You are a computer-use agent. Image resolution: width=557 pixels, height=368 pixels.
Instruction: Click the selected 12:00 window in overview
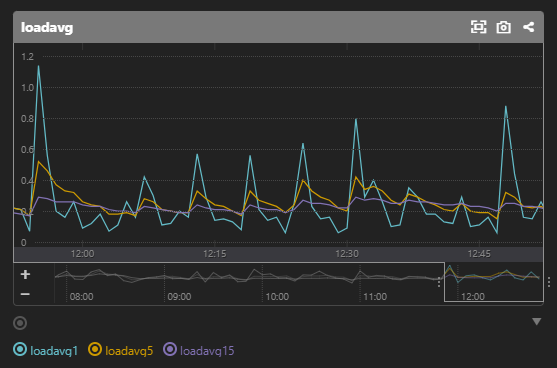[494, 282]
